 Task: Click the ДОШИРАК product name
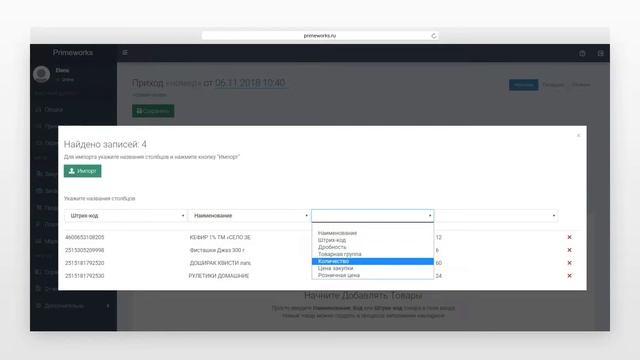click(x=220, y=263)
